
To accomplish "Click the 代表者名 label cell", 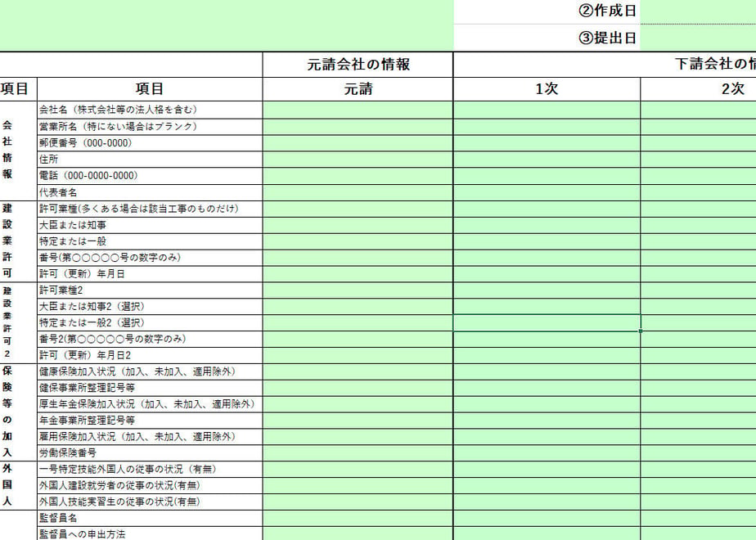I will 150,192.
